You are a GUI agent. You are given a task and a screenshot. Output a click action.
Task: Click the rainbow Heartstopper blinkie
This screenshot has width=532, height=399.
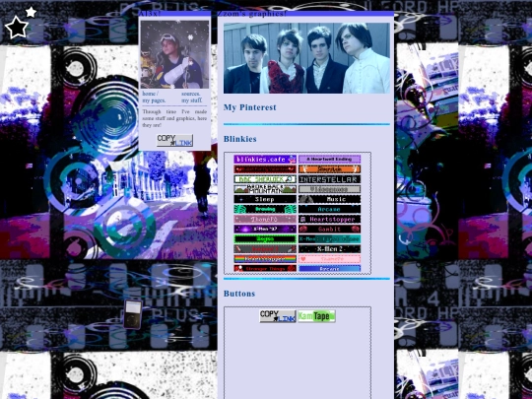[265, 259]
